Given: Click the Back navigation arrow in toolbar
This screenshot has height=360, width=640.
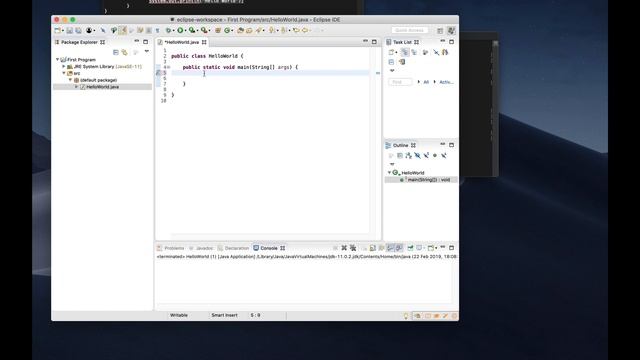Looking at the screenshot, I should pos(305,30).
